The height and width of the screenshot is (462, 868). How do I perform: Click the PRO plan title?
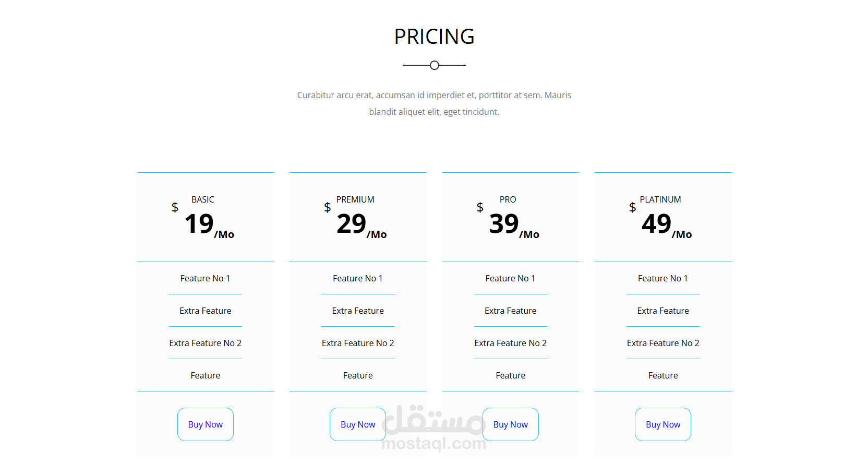pyautogui.click(x=508, y=199)
